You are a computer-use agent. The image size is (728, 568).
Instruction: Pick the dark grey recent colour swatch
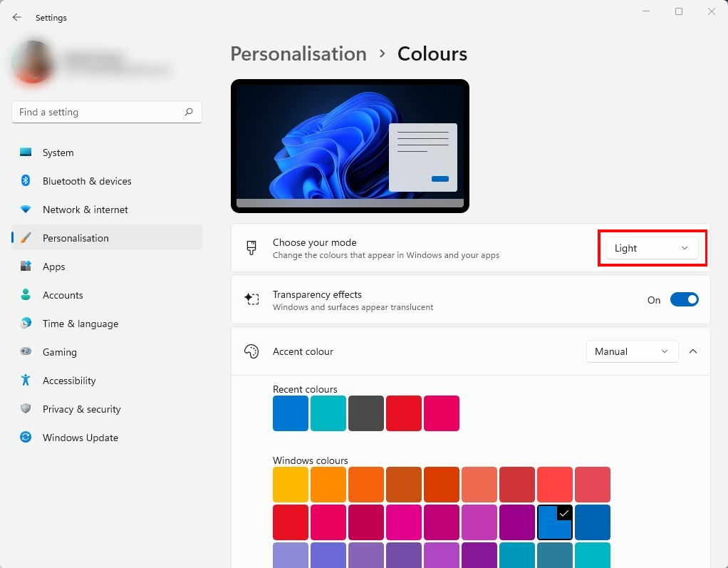pyautogui.click(x=366, y=413)
